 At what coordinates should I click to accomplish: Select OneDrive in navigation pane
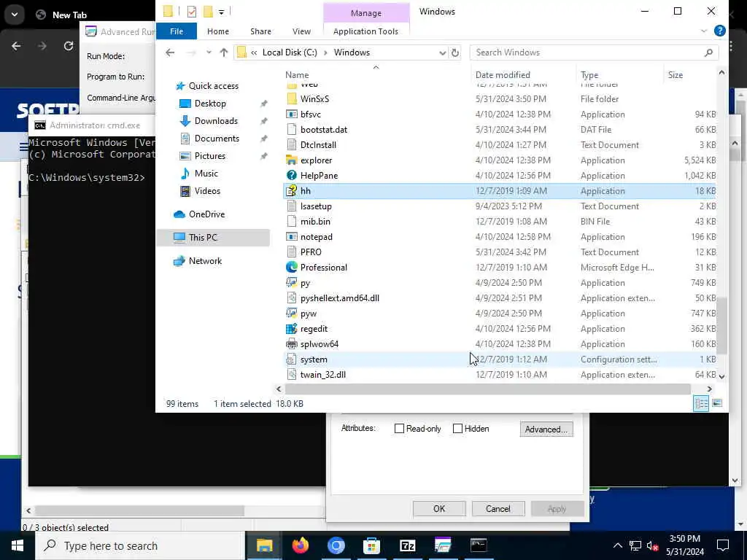point(206,214)
